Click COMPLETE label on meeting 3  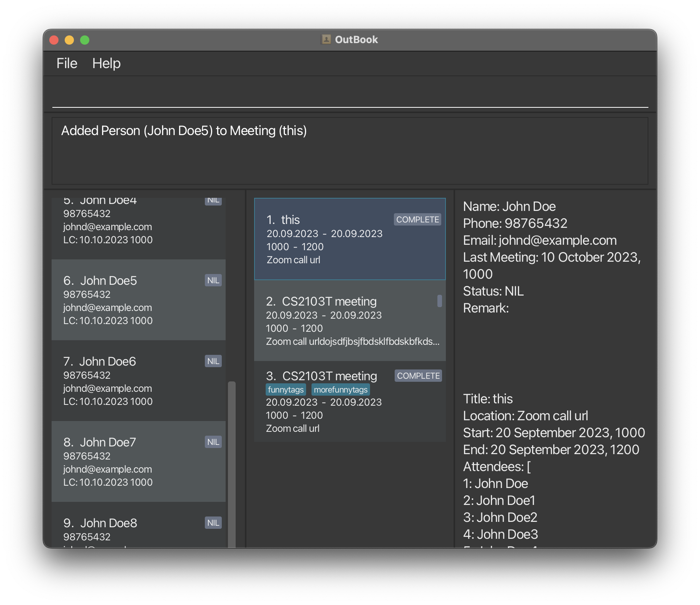pos(418,376)
